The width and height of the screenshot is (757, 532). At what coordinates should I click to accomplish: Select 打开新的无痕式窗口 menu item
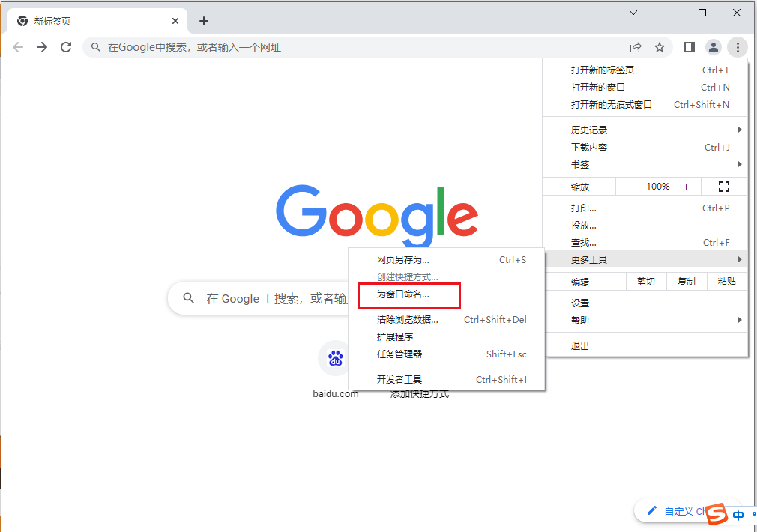[645, 105]
